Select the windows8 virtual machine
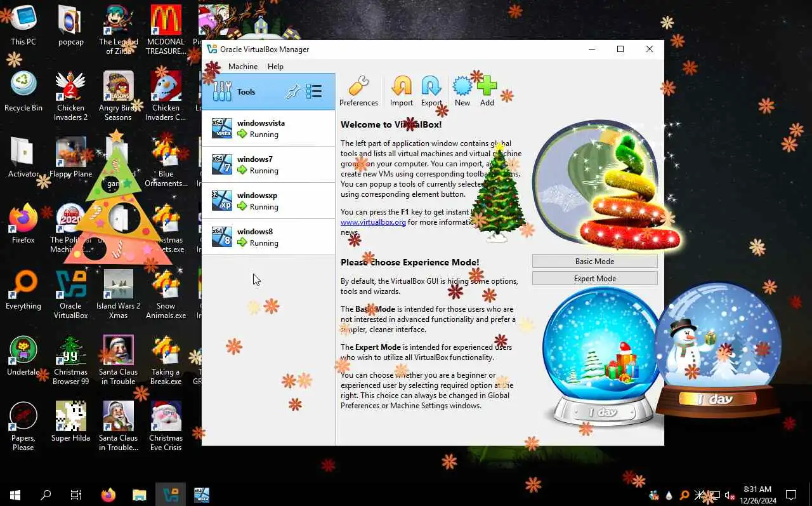This screenshot has width=812, height=506. tap(268, 237)
